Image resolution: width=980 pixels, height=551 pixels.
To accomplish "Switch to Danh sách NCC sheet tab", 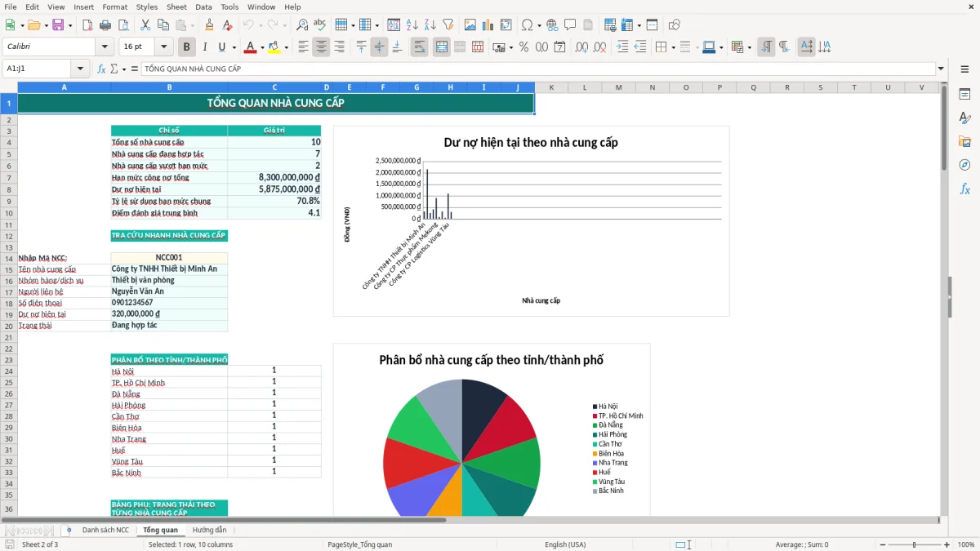I will click(x=105, y=530).
